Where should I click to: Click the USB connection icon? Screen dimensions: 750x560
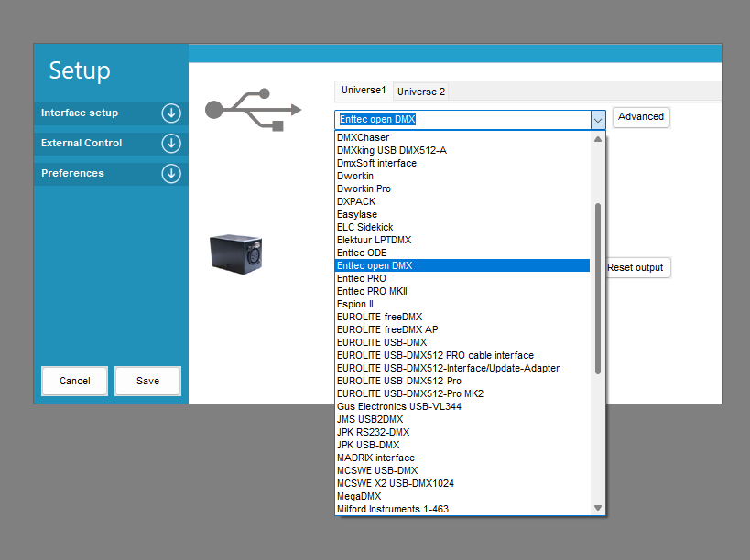[253, 109]
